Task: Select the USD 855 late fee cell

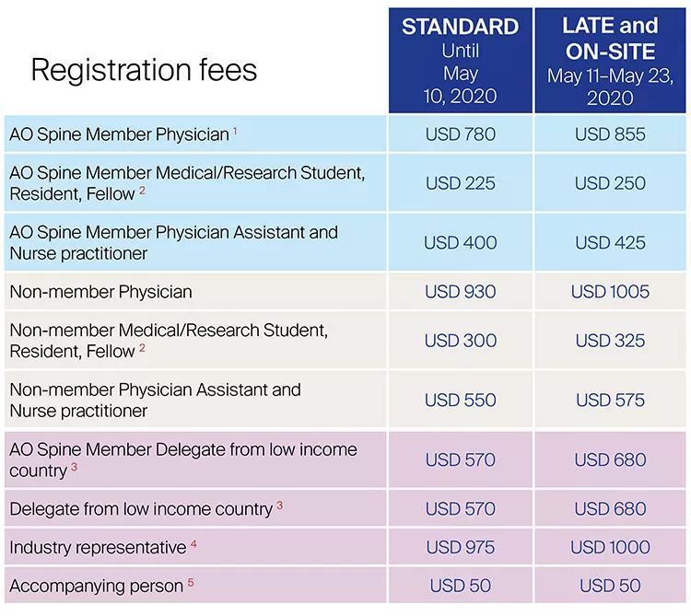Action: pos(610,134)
